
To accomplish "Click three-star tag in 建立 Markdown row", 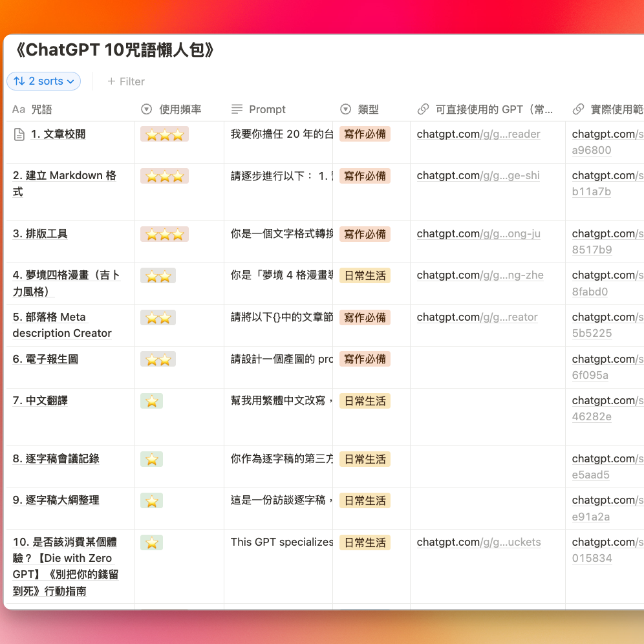I will (x=164, y=177).
